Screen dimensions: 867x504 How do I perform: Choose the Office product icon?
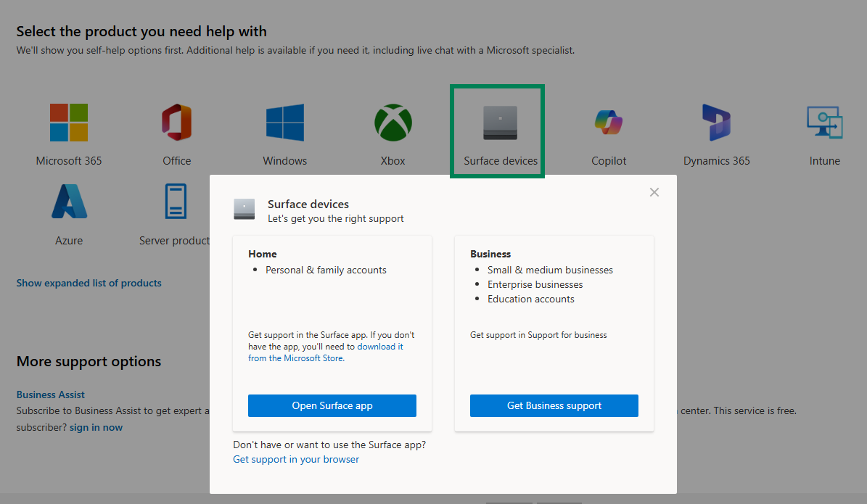pyautogui.click(x=176, y=123)
